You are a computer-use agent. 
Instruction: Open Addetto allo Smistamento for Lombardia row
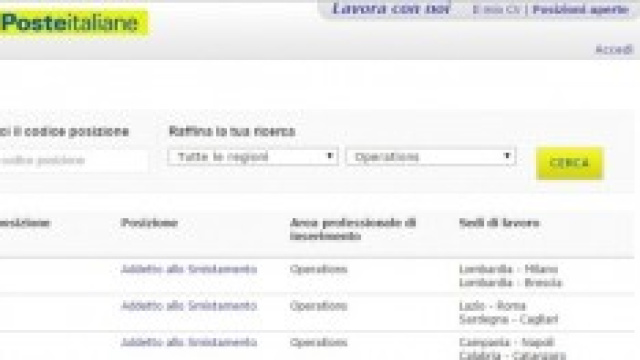(x=189, y=269)
